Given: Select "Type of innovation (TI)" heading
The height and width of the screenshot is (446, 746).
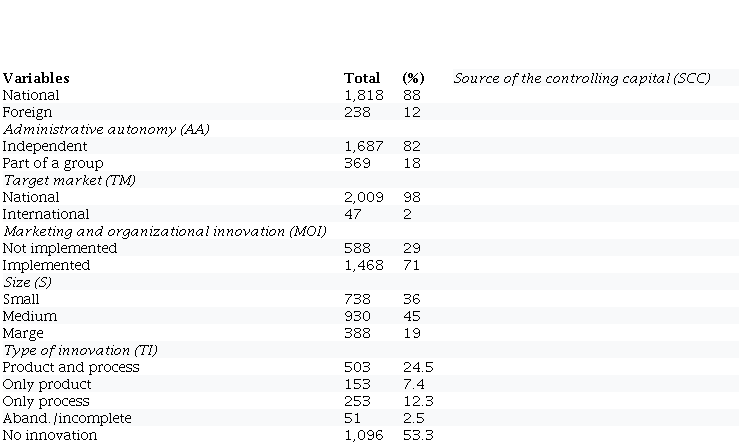Looking at the screenshot, I should pyautogui.click(x=80, y=350).
